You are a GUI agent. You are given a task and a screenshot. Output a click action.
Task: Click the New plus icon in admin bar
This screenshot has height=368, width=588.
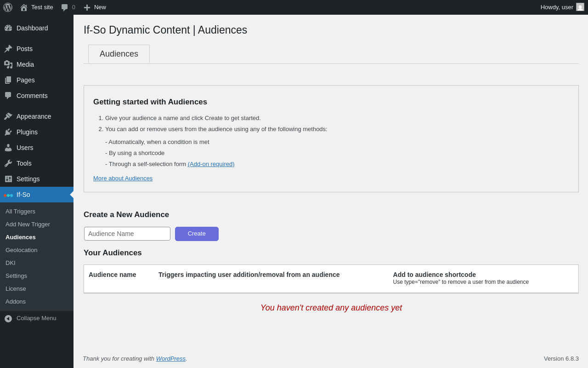87,7
